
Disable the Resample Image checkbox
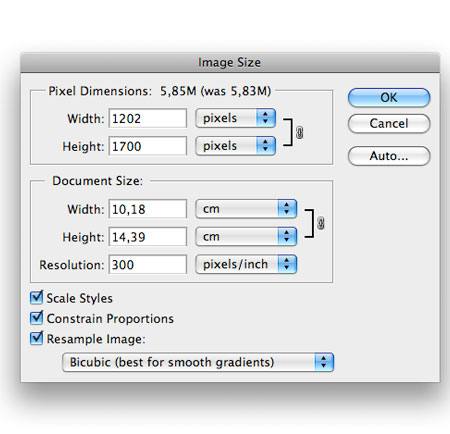(x=36, y=338)
